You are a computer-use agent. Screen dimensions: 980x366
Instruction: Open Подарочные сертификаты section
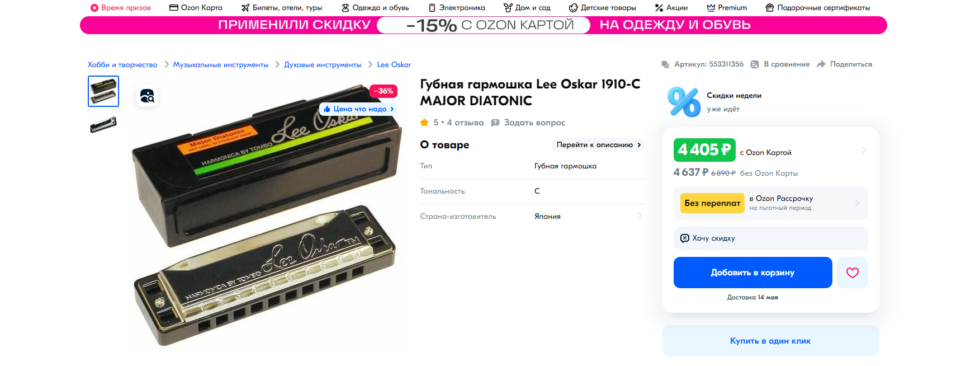click(x=817, y=8)
